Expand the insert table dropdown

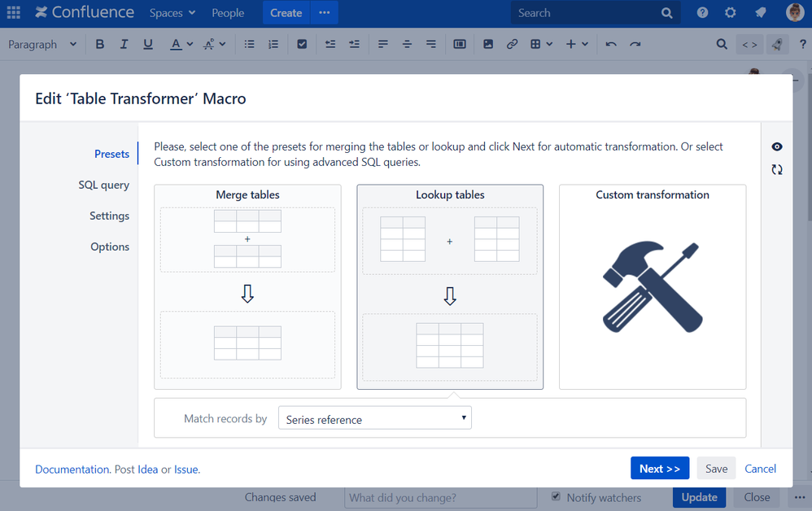click(x=549, y=44)
